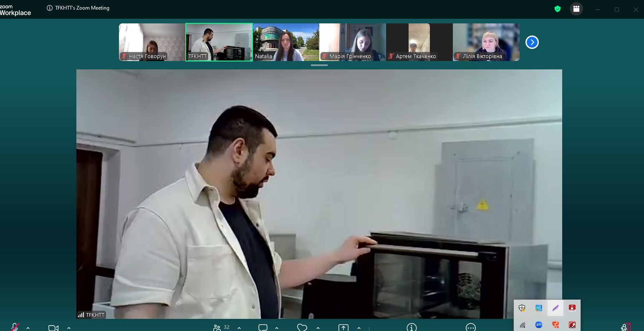The image size is (644, 331).
Task: Expand the chat options chevron
Action: pos(277,328)
